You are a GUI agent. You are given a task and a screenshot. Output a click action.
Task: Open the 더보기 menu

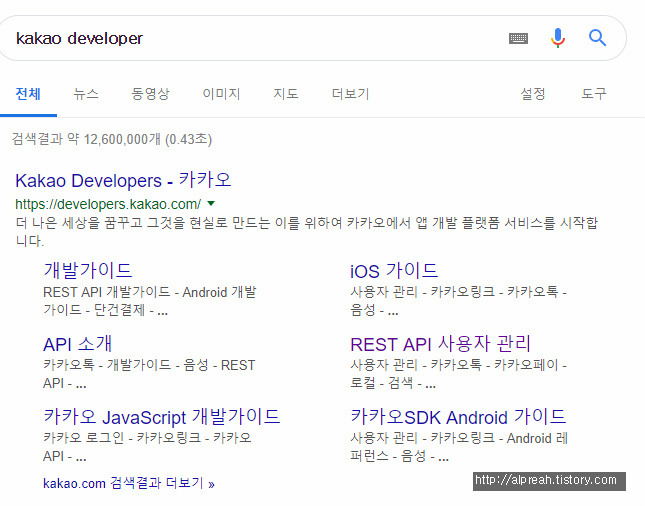[x=350, y=94]
